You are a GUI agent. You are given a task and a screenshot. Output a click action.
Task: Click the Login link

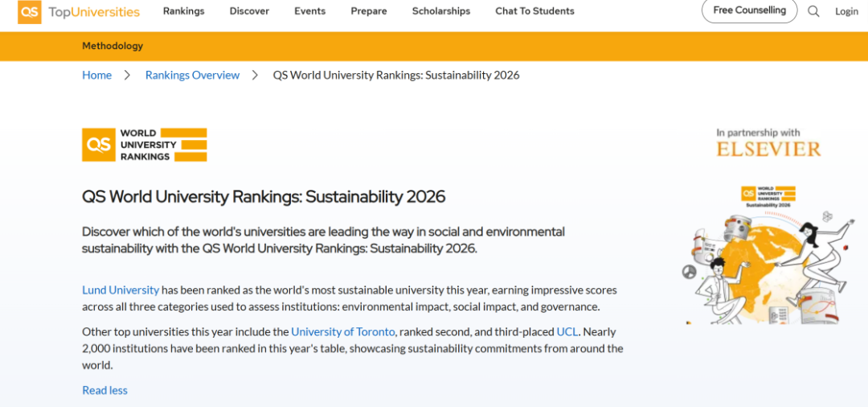pyautogui.click(x=846, y=11)
